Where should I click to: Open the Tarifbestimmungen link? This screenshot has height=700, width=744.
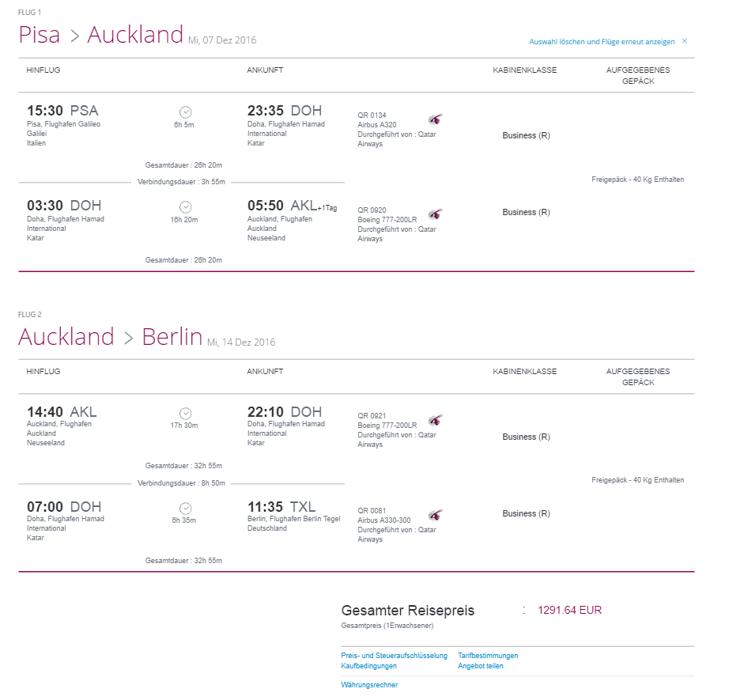point(488,656)
